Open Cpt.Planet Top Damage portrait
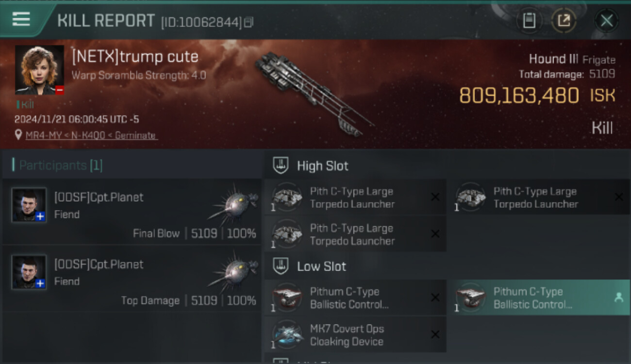Viewport: 631px width, 364px height. (29, 272)
